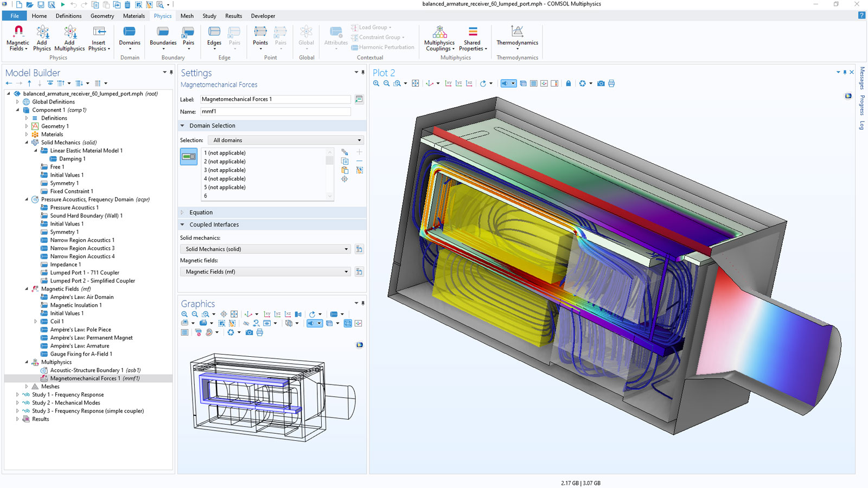Open the Selection dropdown showing All domains
The image size is (868, 488).
point(286,140)
